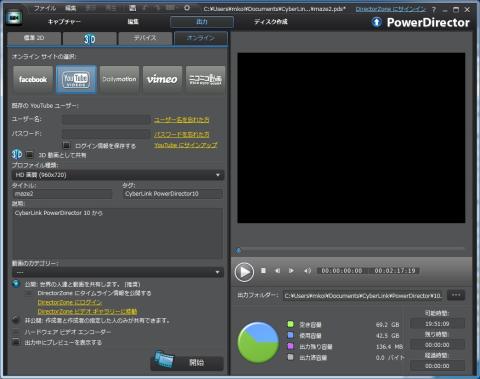Open the Online output tab
The width and height of the screenshot is (480, 379).
[x=201, y=38]
